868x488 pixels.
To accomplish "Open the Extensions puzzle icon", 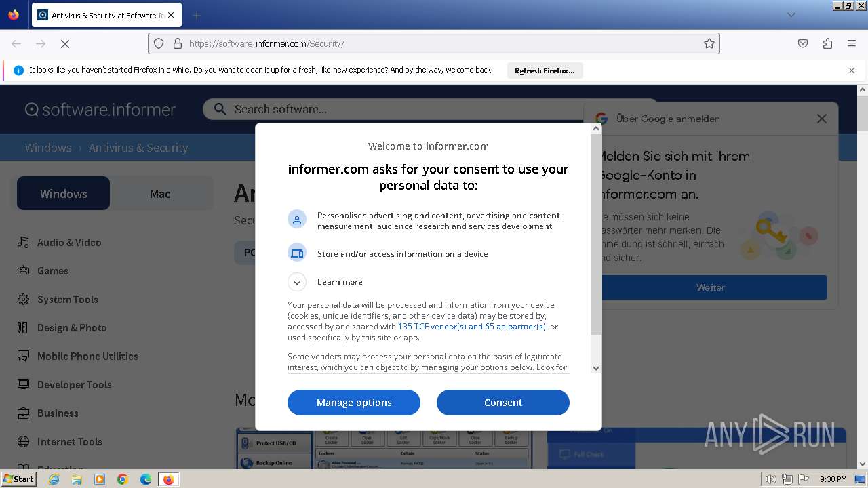I will (827, 43).
